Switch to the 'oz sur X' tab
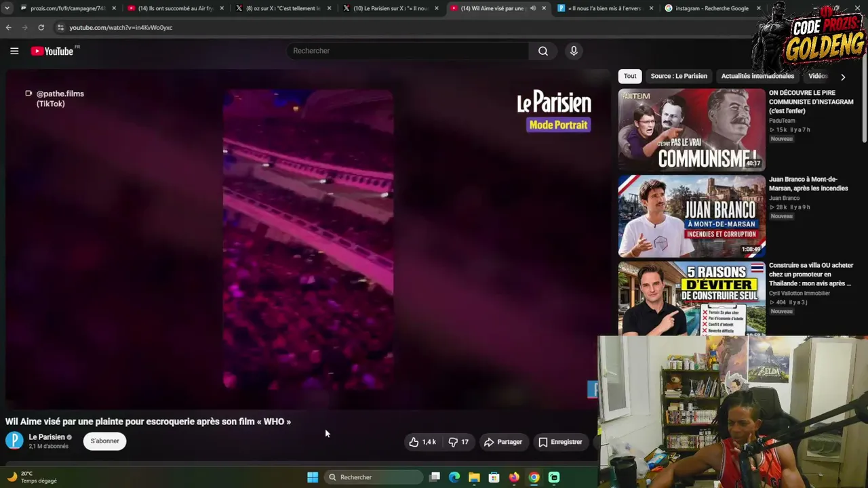Viewport: 868px width, 488px height. coord(283,8)
